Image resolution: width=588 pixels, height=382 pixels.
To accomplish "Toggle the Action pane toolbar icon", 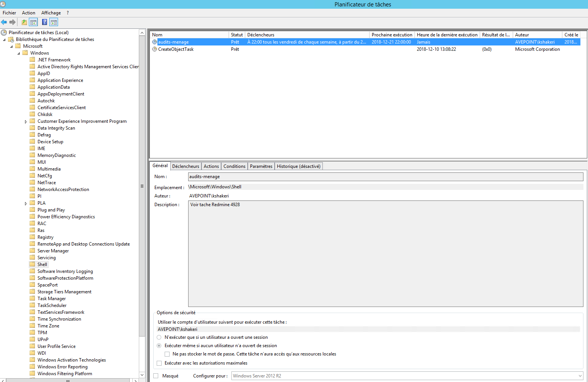I will pyautogui.click(x=54, y=22).
